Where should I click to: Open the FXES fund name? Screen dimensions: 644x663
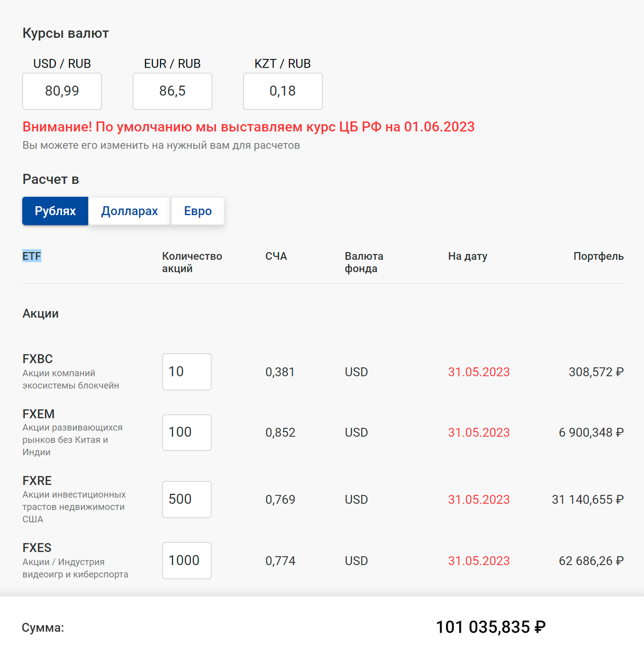37,548
